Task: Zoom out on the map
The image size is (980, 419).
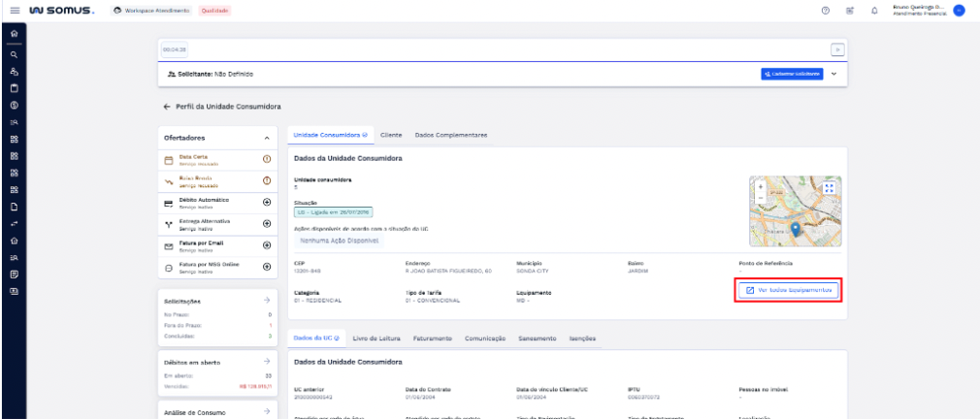Action: point(761,197)
